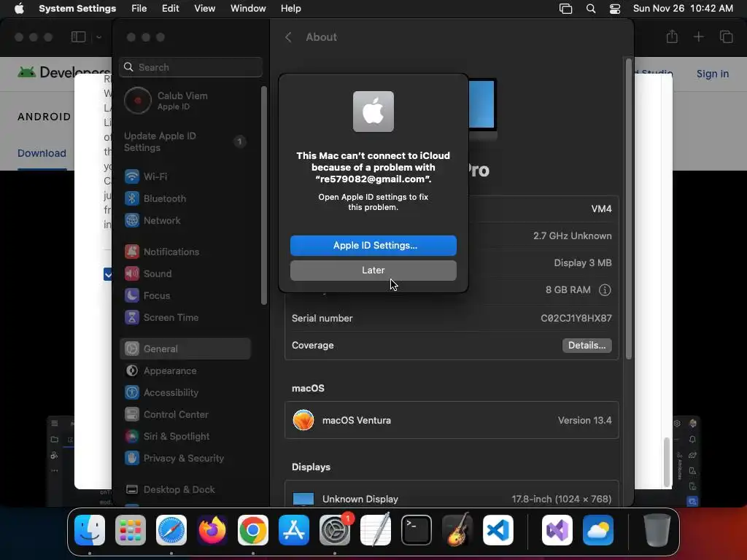Image resolution: width=747 pixels, height=560 pixels.
Task: Launch GarageBand from the Dock
Action: click(x=457, y=530)
